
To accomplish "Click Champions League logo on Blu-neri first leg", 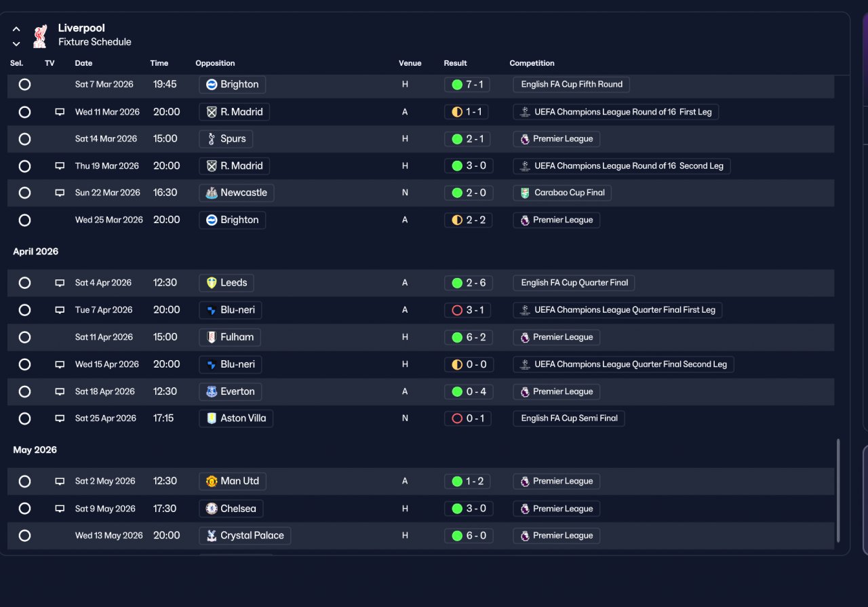I will click(525, 310).
